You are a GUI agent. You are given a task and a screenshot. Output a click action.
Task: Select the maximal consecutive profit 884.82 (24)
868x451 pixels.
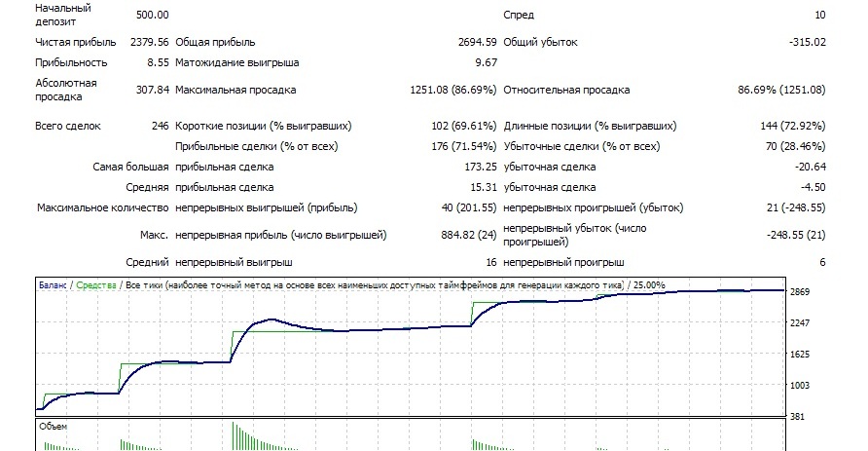[469, 235]
